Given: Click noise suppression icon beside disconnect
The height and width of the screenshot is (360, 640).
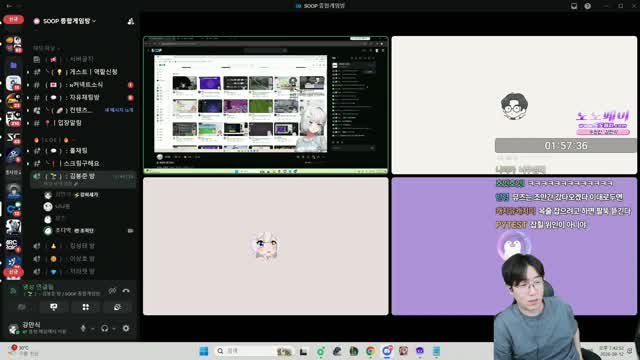Looking at the screenshot, I should pos(112,291).
